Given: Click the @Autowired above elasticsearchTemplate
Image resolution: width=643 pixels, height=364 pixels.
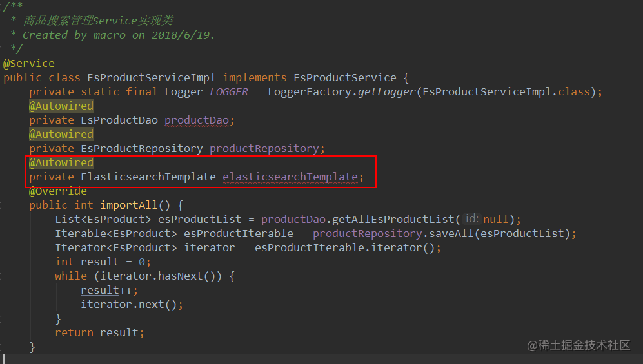Looking at the screenshot, I should click(x=61, y=163).
